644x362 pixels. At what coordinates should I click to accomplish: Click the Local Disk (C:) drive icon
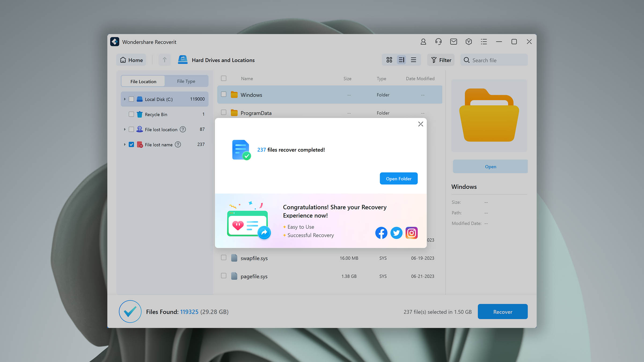pos(140,99)
